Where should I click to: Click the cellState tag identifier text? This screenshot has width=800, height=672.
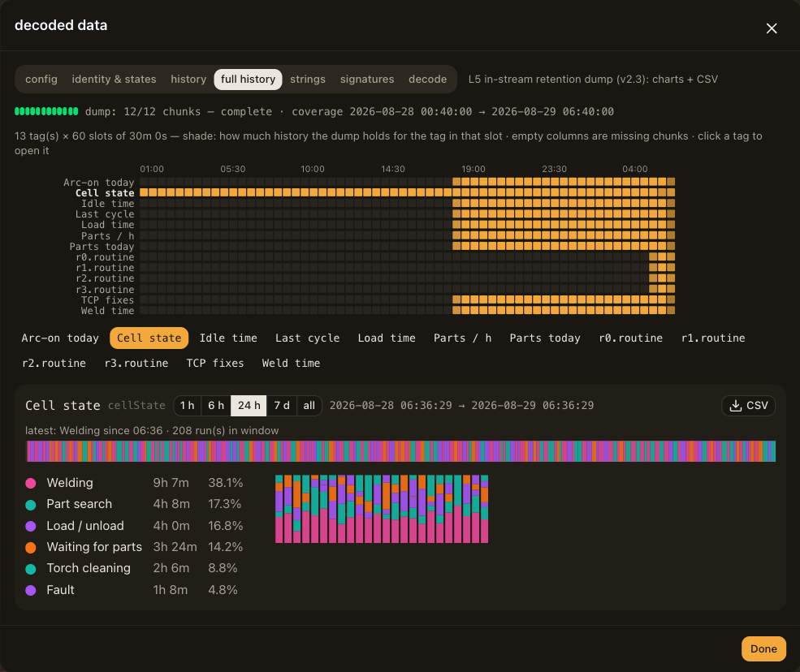(x=136, y=406)
